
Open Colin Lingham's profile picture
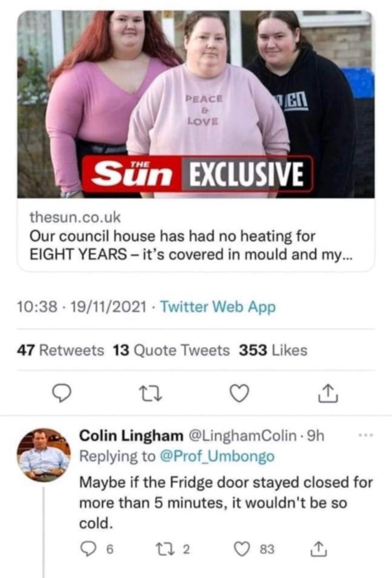pyautogui.click(x=43, y=455)
